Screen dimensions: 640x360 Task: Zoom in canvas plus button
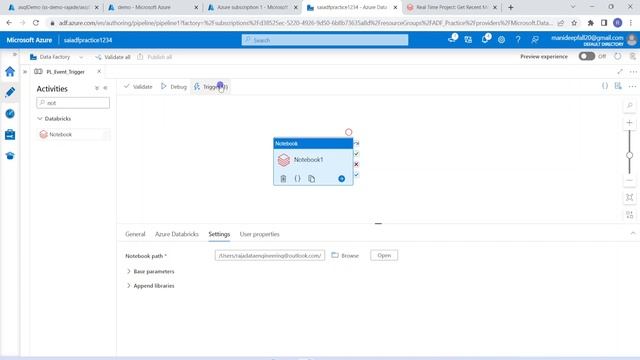coord(629,122)
